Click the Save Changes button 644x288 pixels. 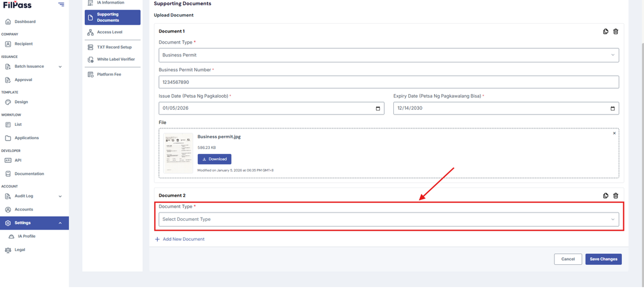[x=604, y=259]
